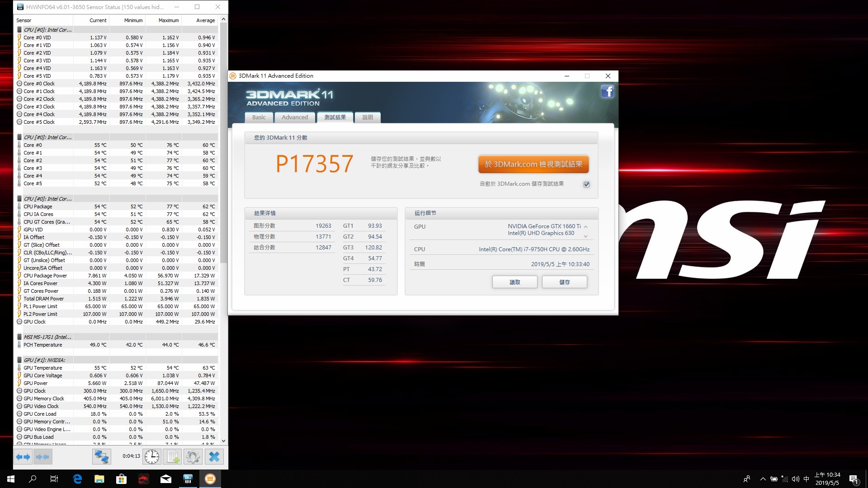Click the Current column header in HWiNFO
The width and height of the screenshot is (868, 488).
pyautogui.click(x=91, y=20)
